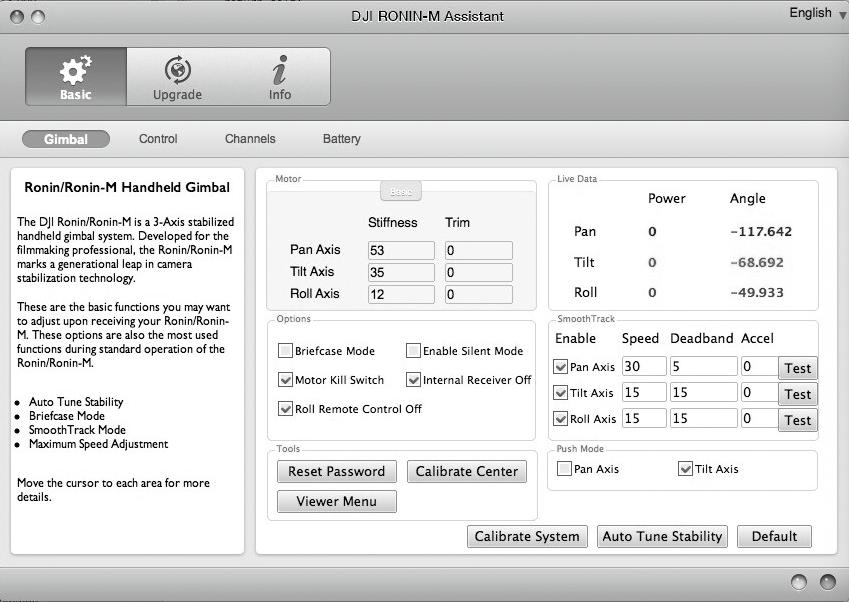Enable the Briefcase Mode checkbox

point(285,351)
